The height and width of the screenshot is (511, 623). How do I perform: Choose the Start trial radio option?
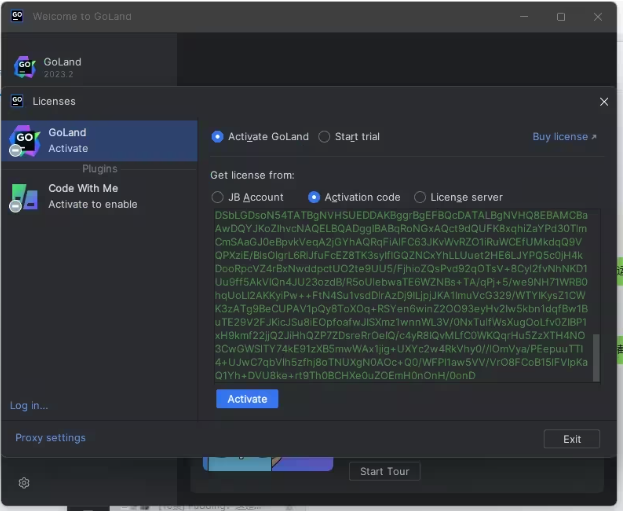[x=324, y=137]
